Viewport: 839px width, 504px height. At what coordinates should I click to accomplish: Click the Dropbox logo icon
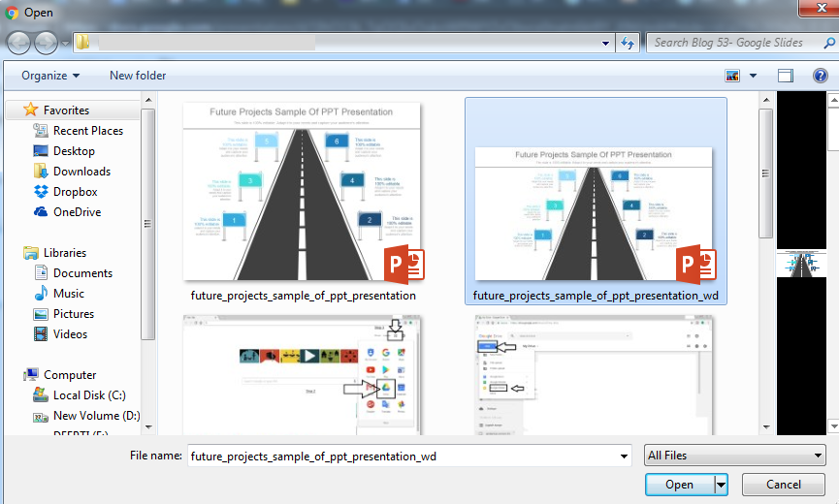pos(41,191)
